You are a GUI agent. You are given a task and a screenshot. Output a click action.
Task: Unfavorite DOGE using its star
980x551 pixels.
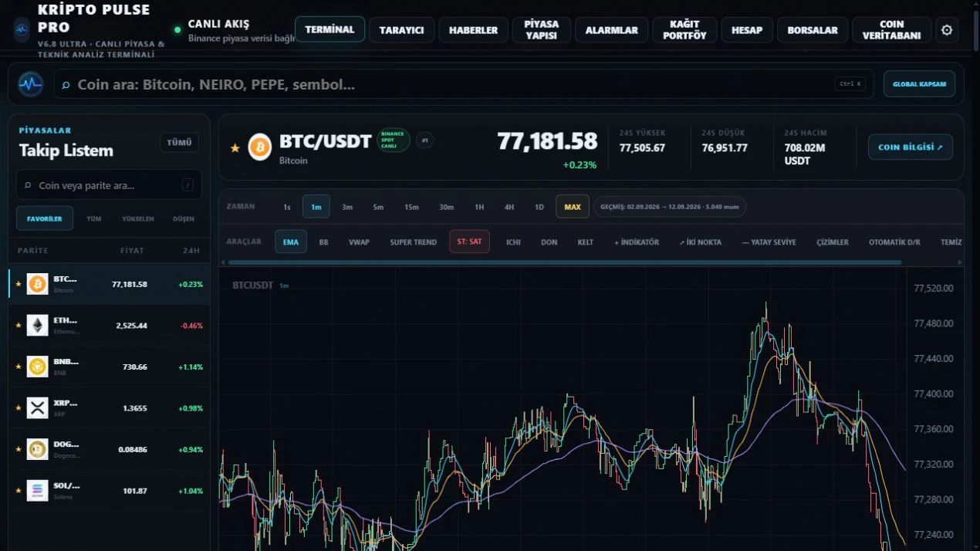[x=19, y=449]
